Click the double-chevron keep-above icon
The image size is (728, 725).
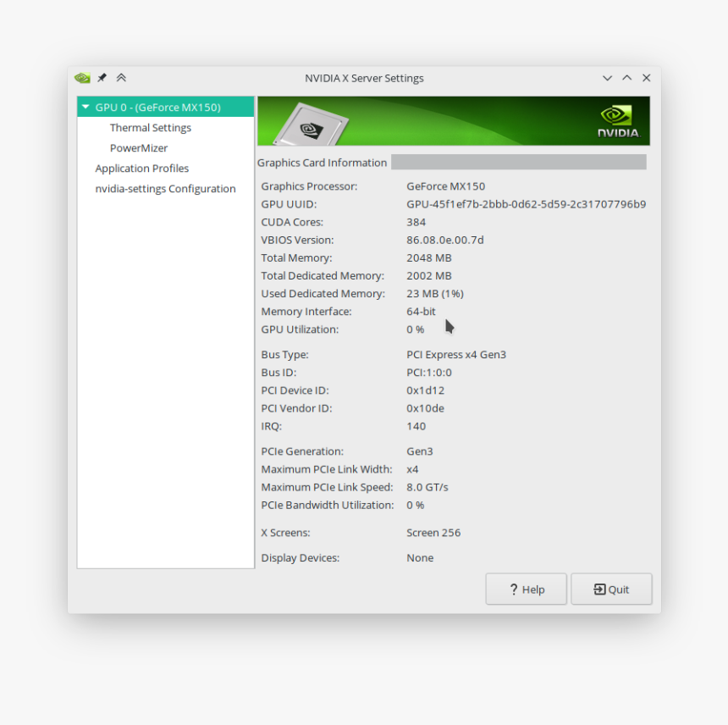pyautogui.click(x=121, y=78)
